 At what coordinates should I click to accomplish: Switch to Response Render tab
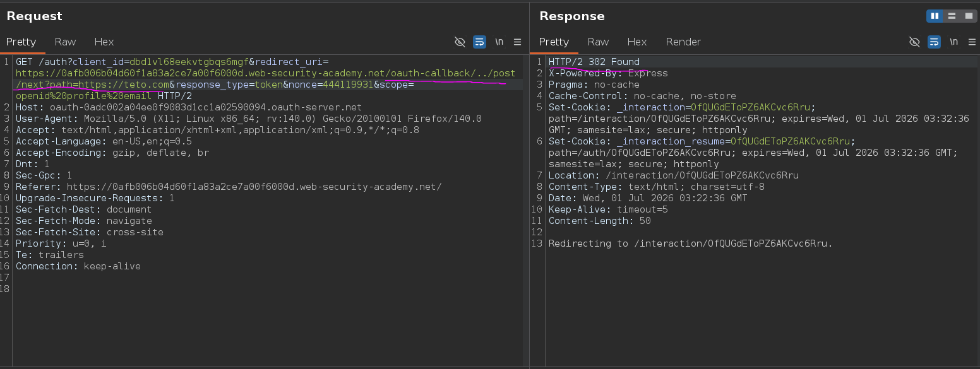(x=683, y=42)
